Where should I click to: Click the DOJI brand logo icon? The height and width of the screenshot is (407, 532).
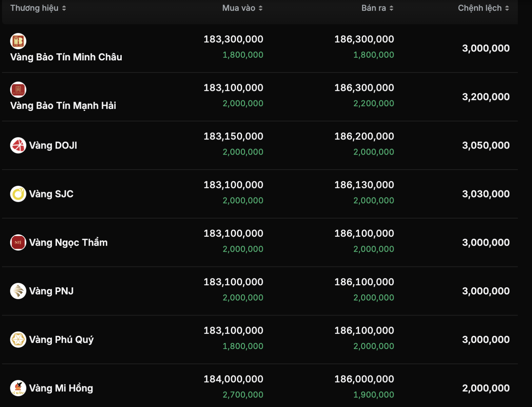tap(18, 146)
